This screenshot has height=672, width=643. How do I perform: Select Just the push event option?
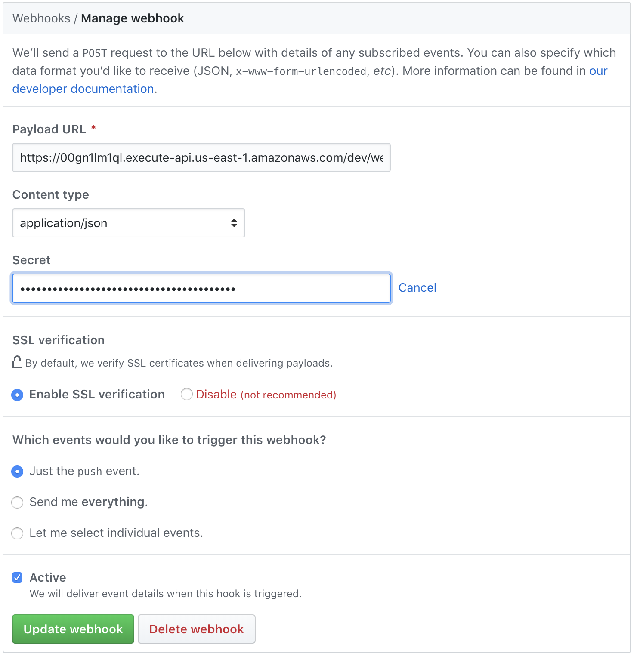pyautogui.click(x=17, y=472)
